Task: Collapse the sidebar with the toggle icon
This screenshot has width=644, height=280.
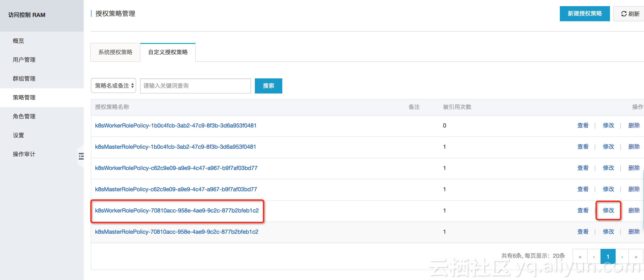Action: pos(81,156)
